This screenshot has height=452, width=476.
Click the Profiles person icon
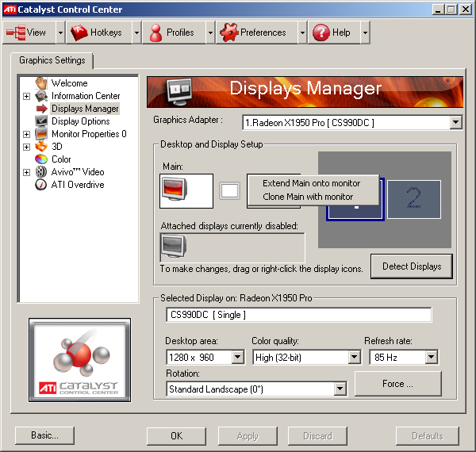156,33
